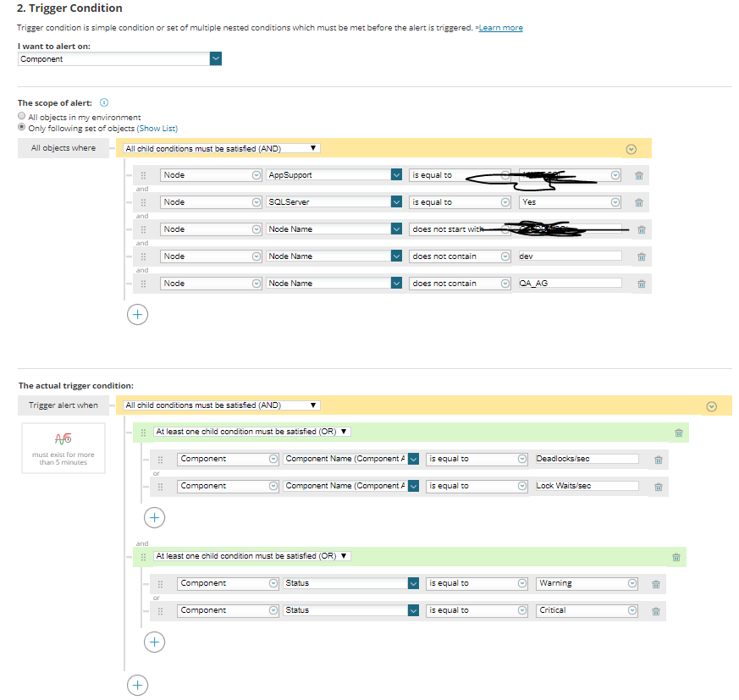
Task: Delete the 'does not start with' condition row
Action: coord(641,229)
